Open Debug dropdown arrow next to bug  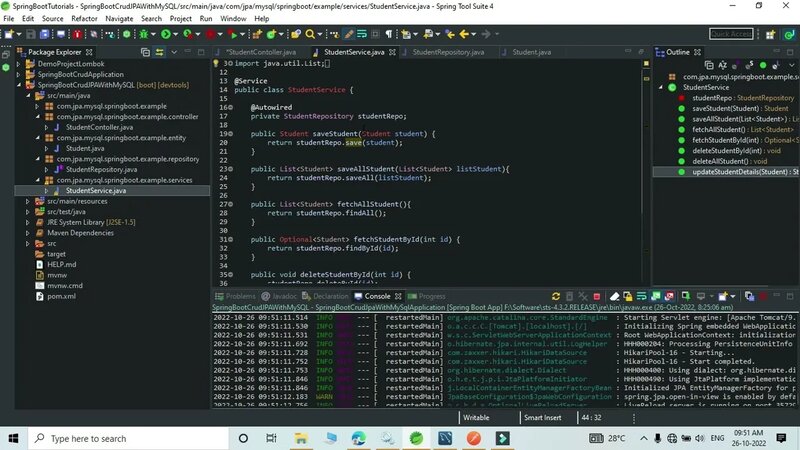(x=153, y=34)
